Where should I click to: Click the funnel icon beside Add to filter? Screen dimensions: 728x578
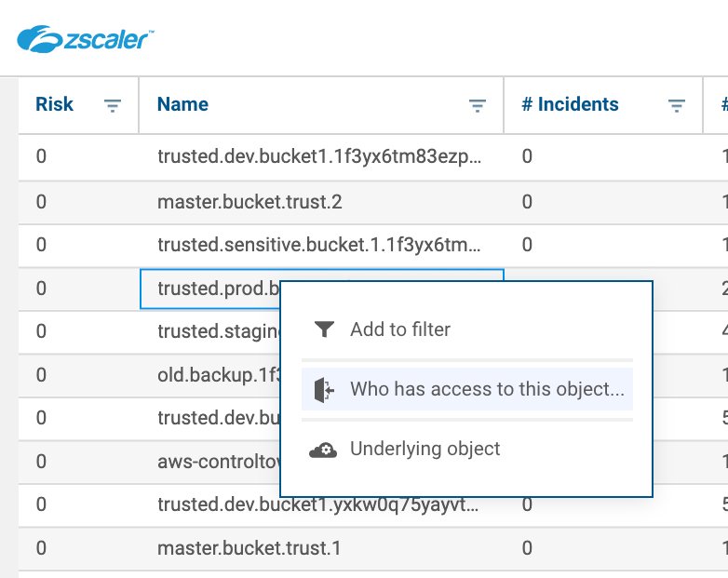coord(323,329)
